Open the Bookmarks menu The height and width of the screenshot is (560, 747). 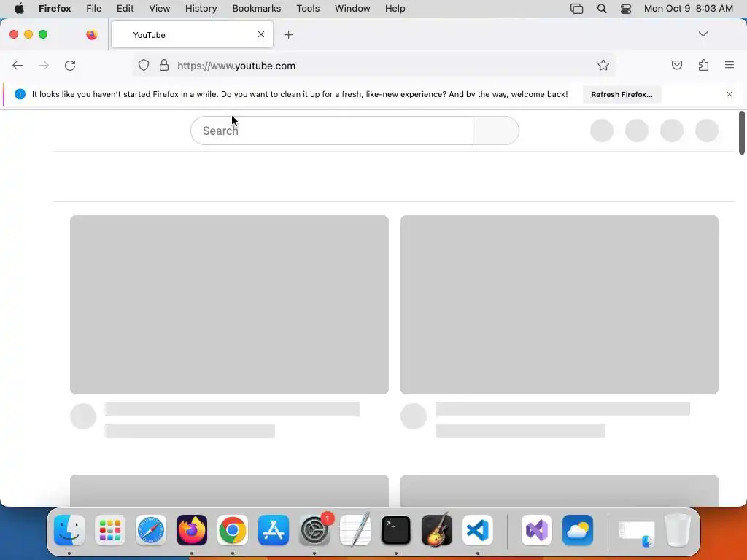click(x=256, y=9)
